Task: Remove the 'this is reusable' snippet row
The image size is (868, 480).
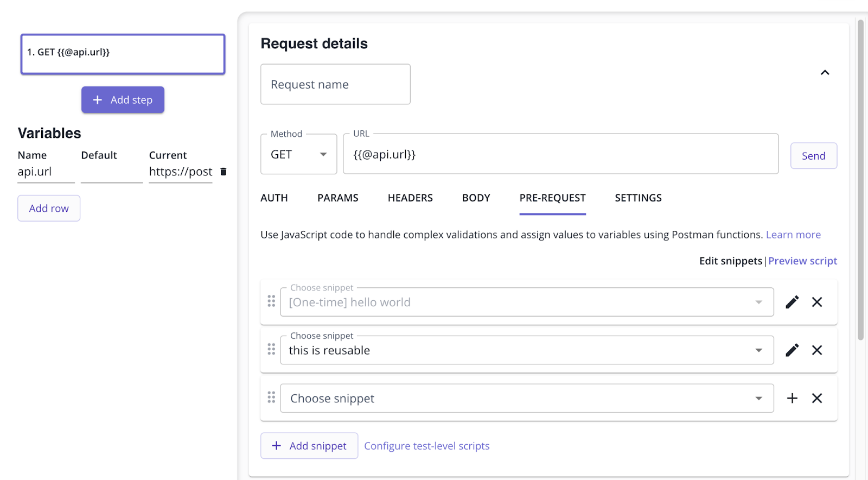Action: click(x=817, y=350)
